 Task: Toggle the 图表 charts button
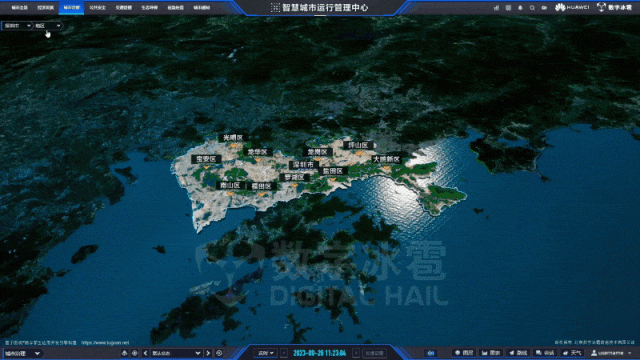491,353
